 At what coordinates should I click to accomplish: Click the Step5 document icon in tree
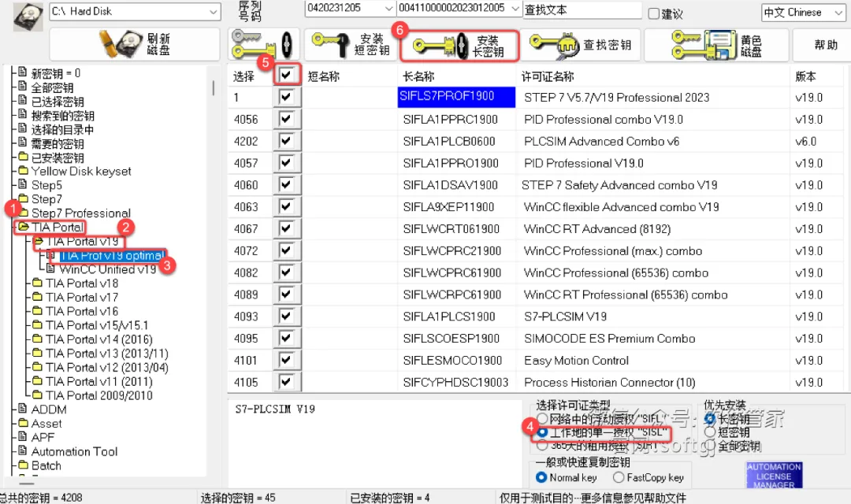[x=23, y=184]
